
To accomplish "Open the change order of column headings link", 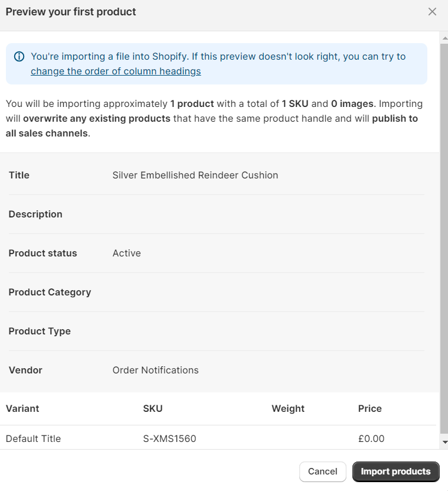I will pyautogui.click(x=116, y=71).
